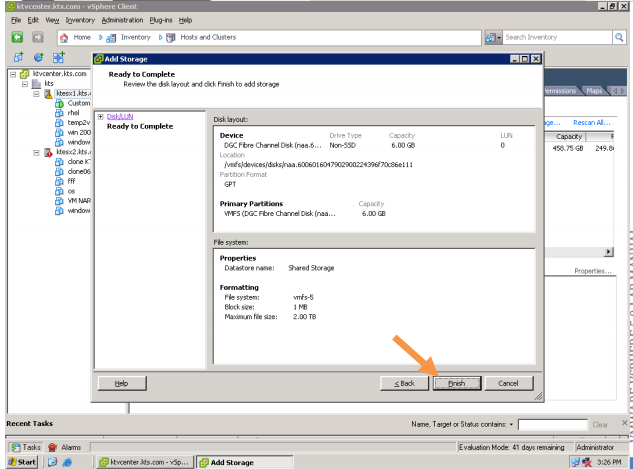Click the Alarms icon in status bar
The image size is (633, 469).
[52, 447]
